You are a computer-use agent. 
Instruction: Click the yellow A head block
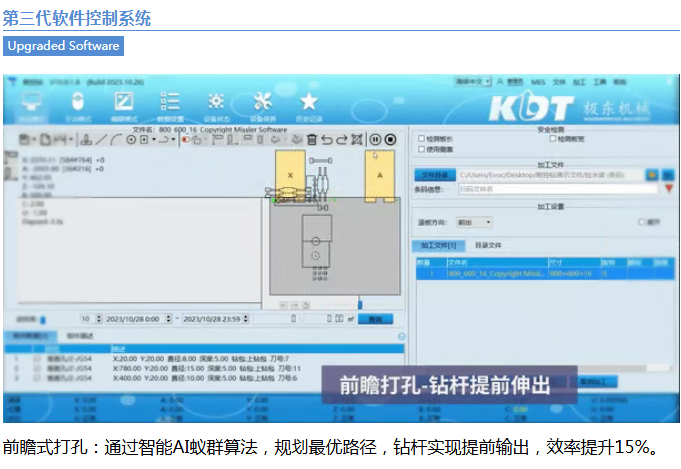click(x=380, y=176)
